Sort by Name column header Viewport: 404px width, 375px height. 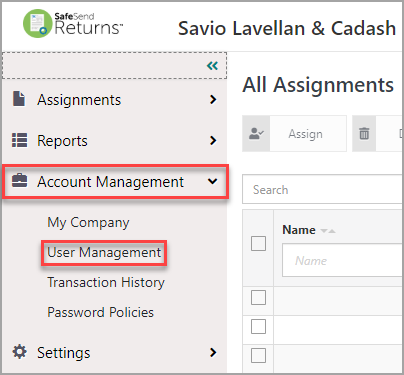[x=299, y=230]
